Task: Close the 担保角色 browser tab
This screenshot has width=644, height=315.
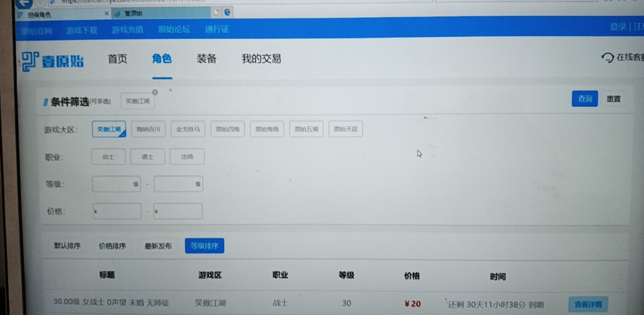Action: [106, 14]
